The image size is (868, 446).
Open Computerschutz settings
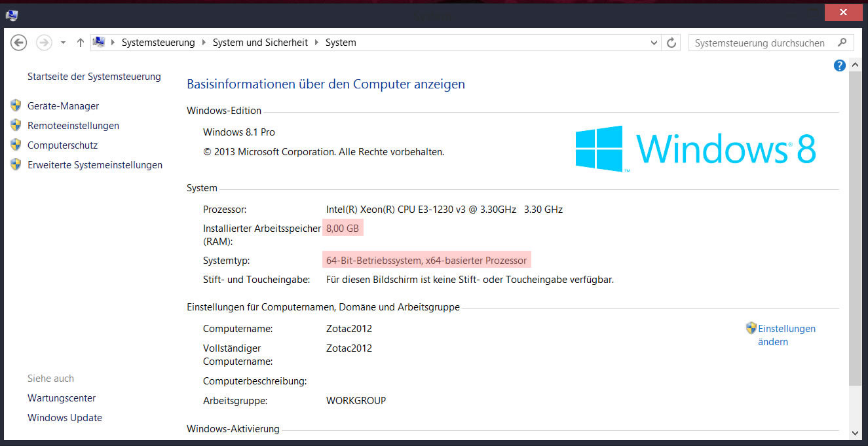pos(62,145)
